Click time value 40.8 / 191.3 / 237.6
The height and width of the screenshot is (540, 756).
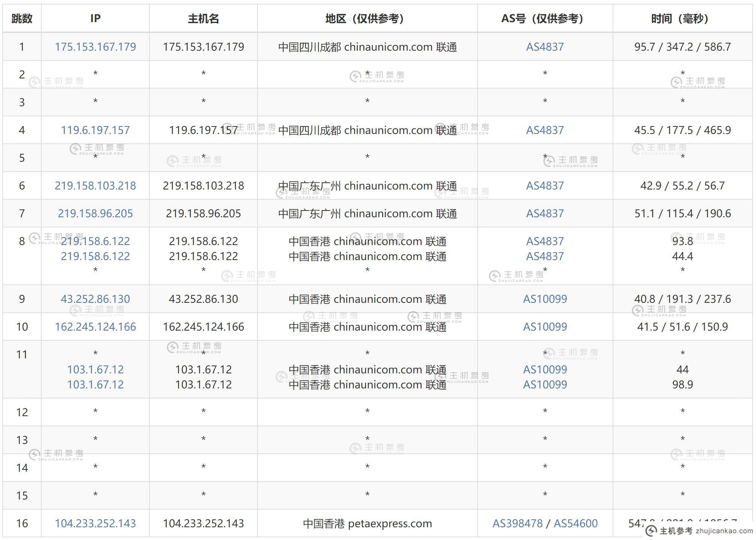click(x=682, y=299)
